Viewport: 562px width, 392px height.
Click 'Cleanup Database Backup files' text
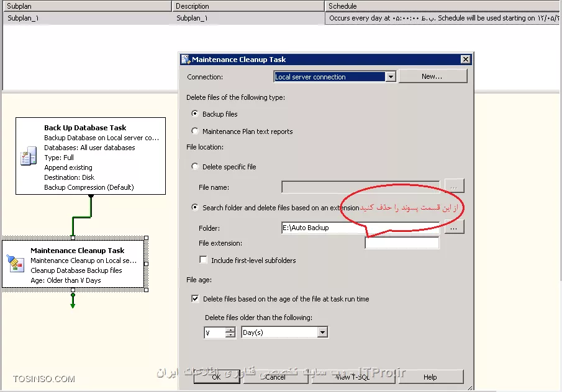[76, 270]
